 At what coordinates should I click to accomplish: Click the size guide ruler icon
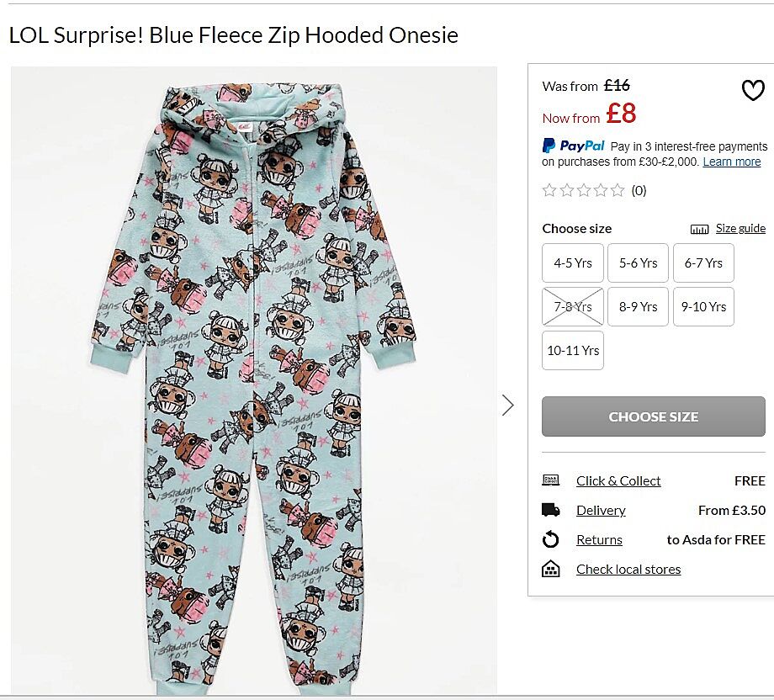699,229
